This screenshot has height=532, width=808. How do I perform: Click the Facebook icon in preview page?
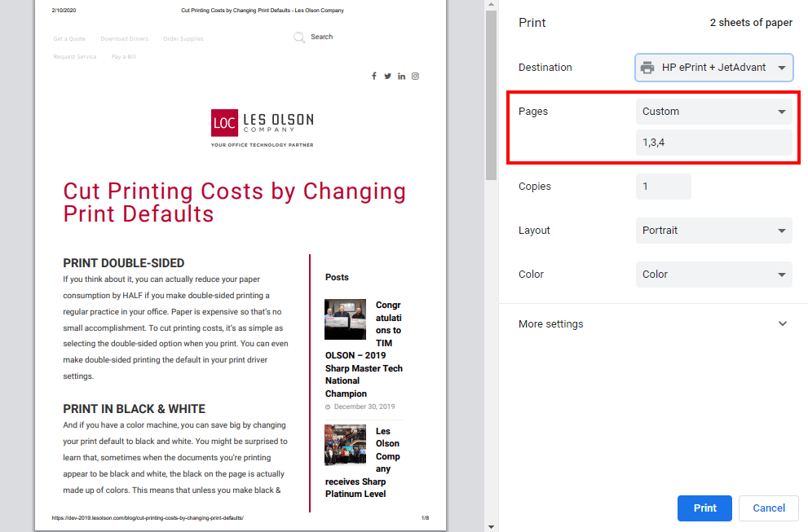374,77
